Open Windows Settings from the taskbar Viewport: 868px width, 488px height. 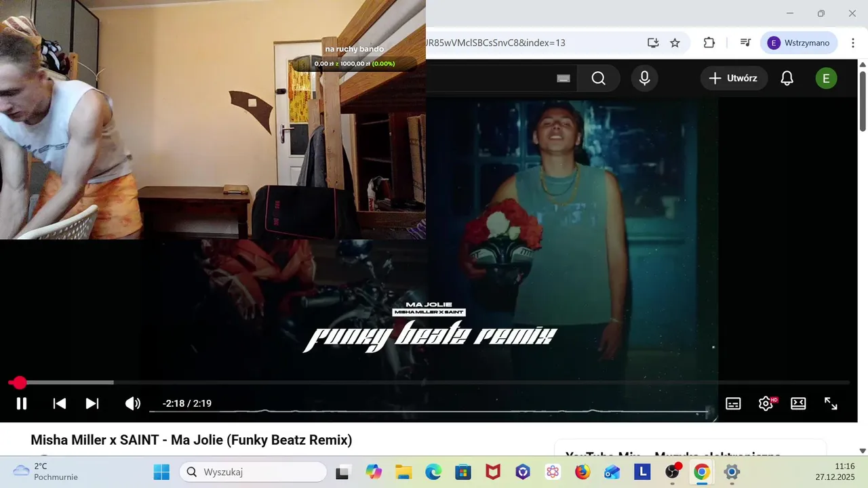pyautogui.click(x=732, y=472)
